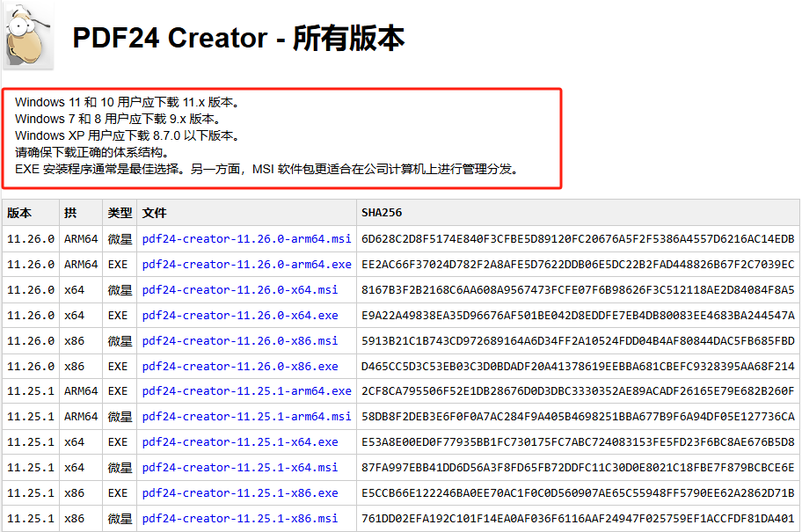This screenshot has height=532, width=802.
Task: Download pdf24-creator-11.25.1-x64.msi
Action: pos(240,468)
